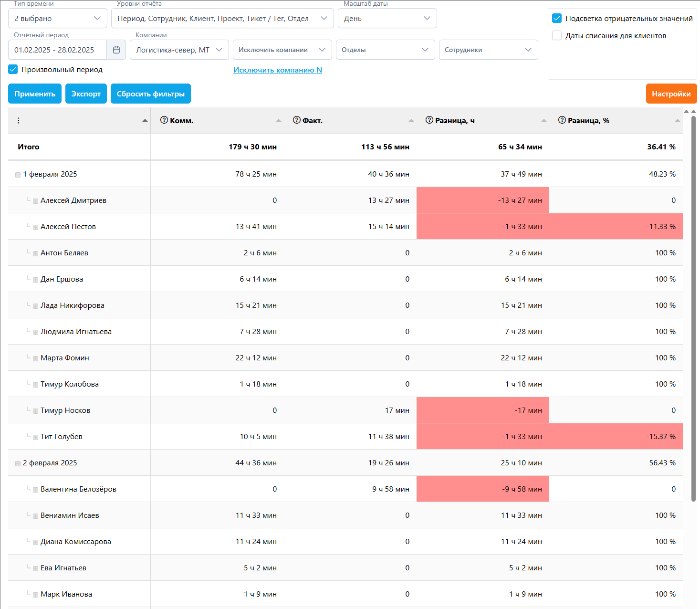Open the calendar picker for report period
This screenshot has width=700, height=609.
(x=116, y=50)
